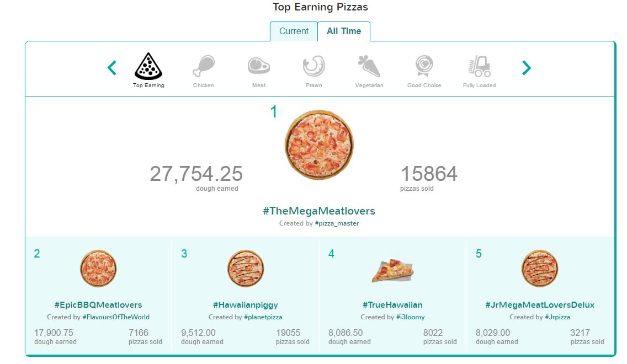Open creator #pizza_master profile link

pyautogui.click(x=337, y=223)
